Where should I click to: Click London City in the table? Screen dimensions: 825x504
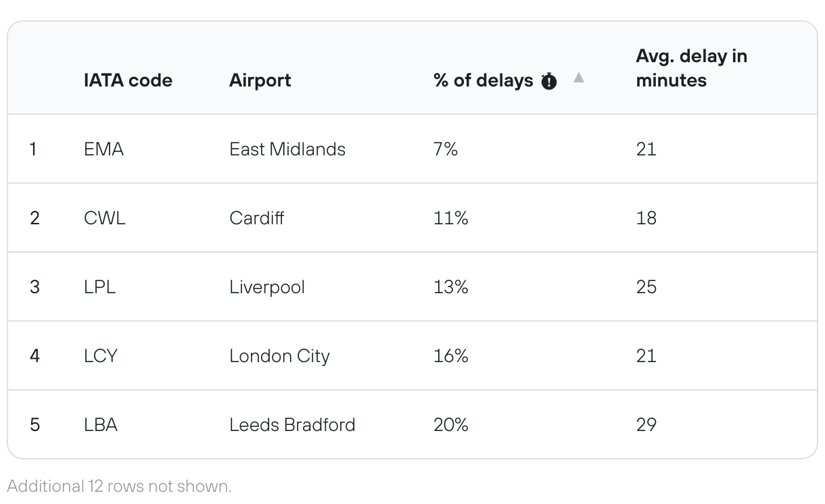tap(279, 356)
